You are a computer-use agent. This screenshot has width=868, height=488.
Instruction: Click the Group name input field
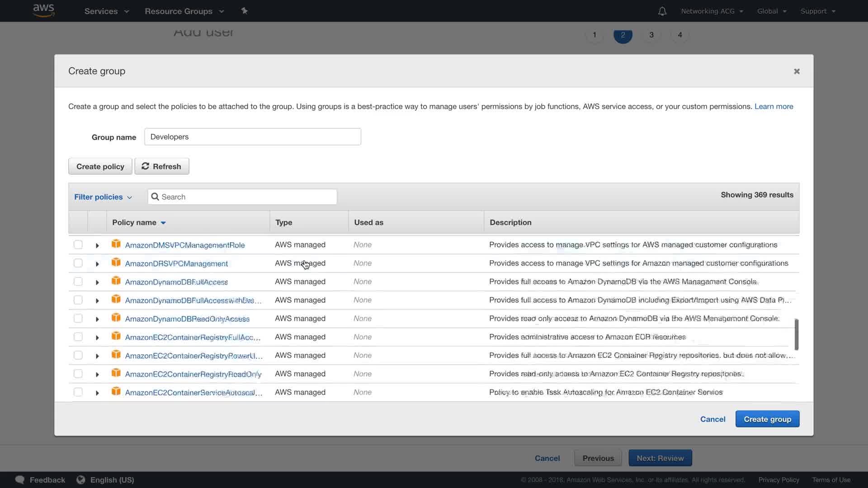tap(252, 136)
